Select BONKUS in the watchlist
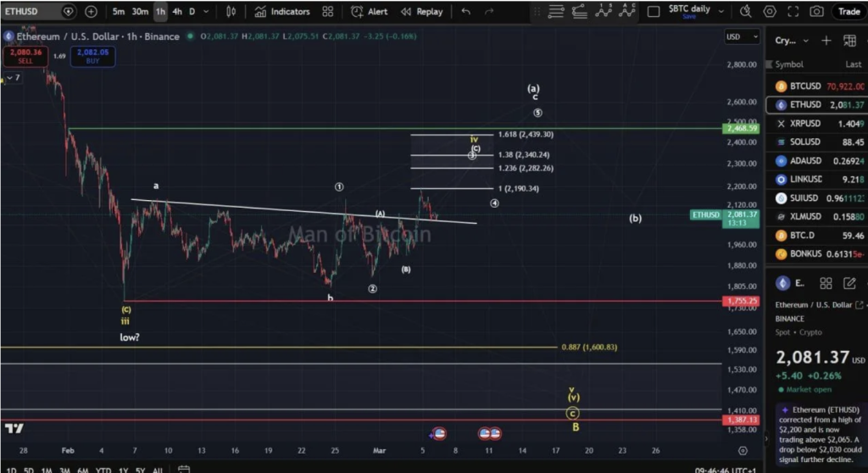The image size is (868, 473). pos(817,254)
